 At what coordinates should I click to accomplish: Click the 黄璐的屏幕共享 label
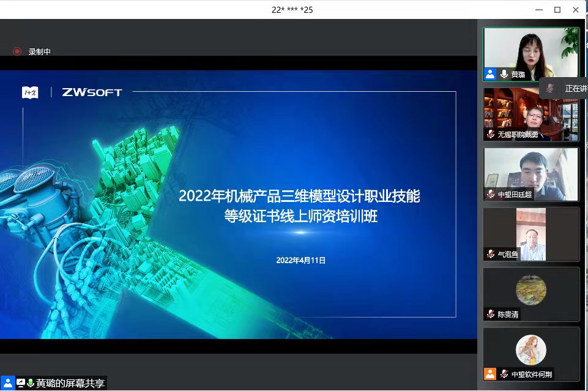tap(70, 383)
